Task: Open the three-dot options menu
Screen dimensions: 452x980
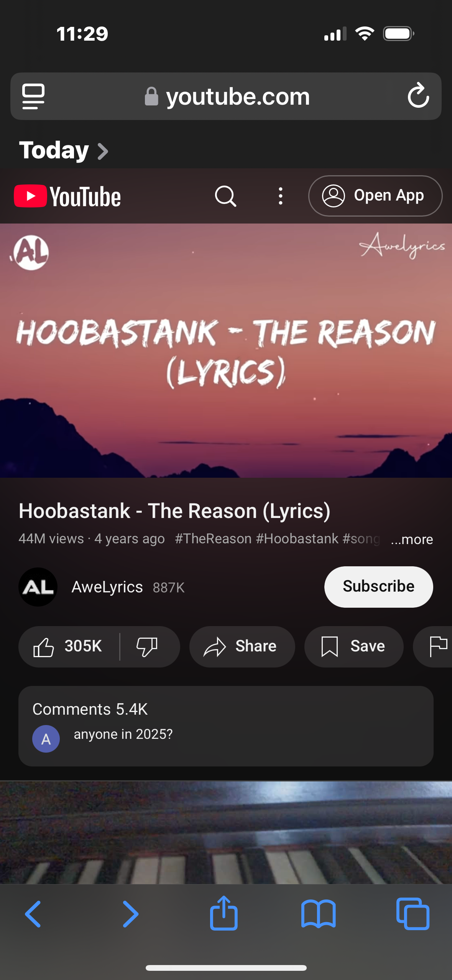Action: [x=281, y=196]
